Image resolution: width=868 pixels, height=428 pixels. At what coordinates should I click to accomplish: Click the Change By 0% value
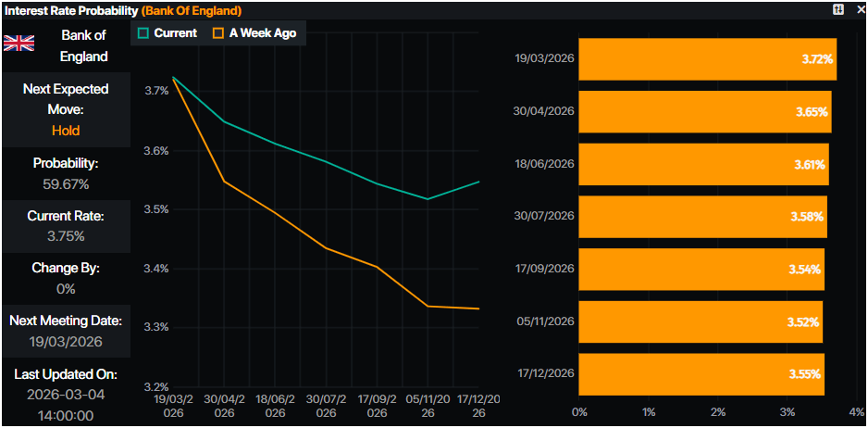click(x=66, y=289)
